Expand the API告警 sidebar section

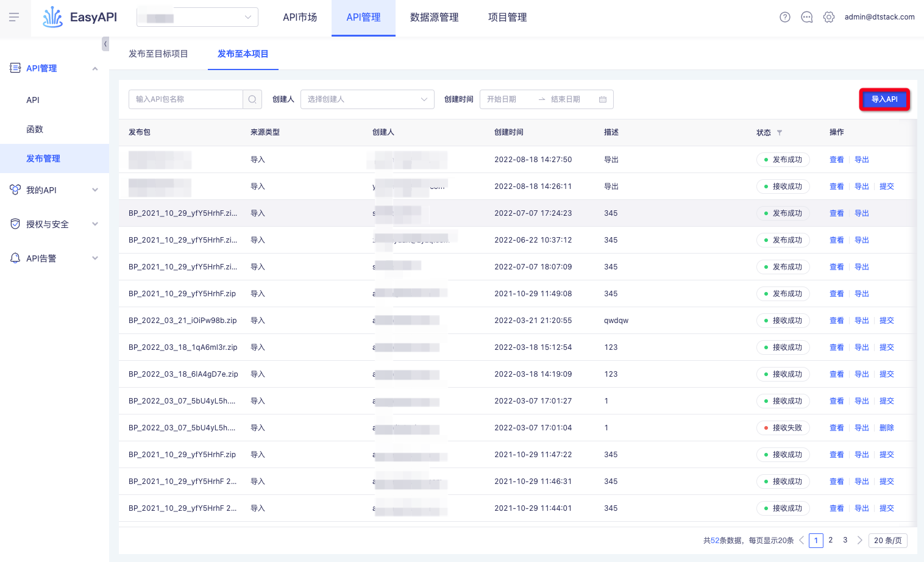pyautogui.click(x=95, y=258)
